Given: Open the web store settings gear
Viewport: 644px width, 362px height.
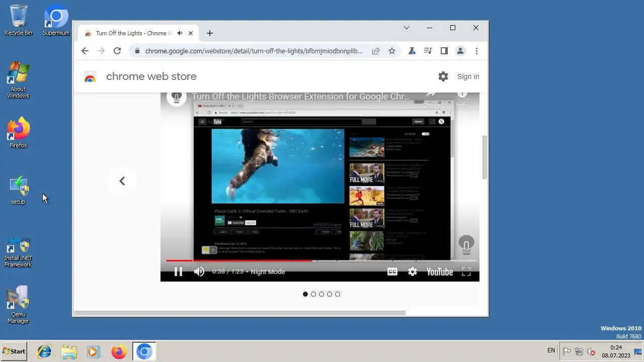Looking at the screenshot, I should tap(443, 76).
